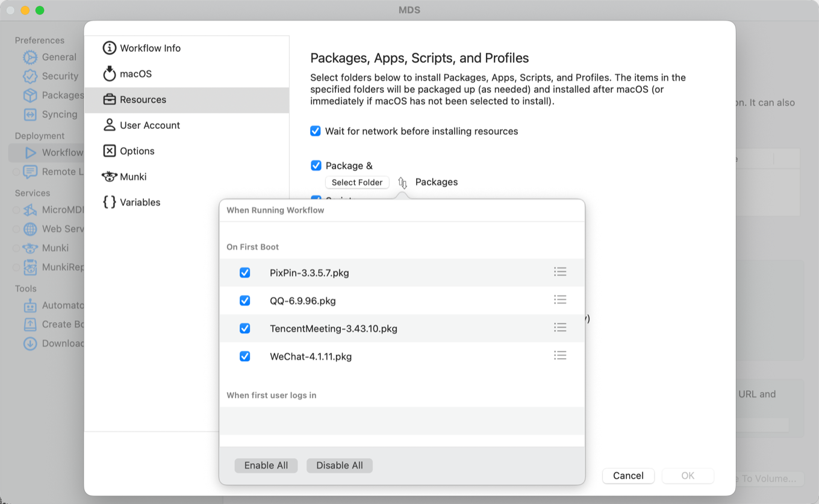
Task: Click Disable All in the popover
Action: (340, 465)
